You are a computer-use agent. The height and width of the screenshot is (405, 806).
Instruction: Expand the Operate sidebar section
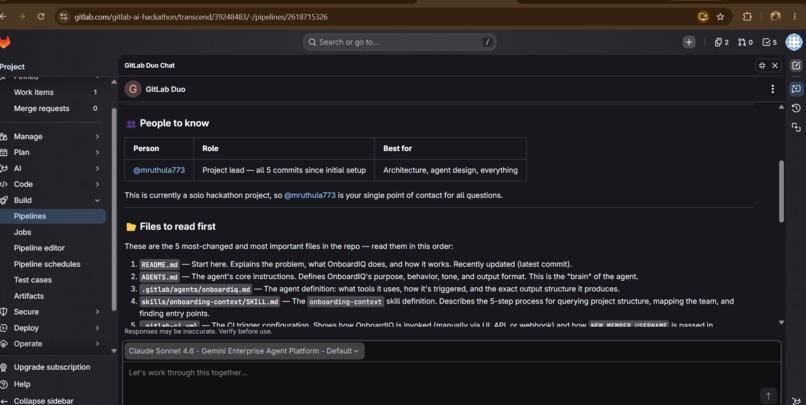pyautogui.click(x=49, y=343)
